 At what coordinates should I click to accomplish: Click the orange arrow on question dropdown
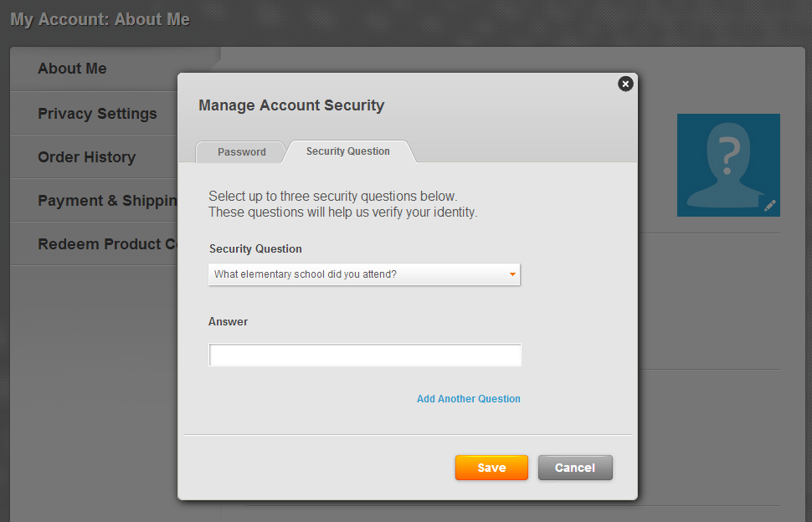click(512, 274)
